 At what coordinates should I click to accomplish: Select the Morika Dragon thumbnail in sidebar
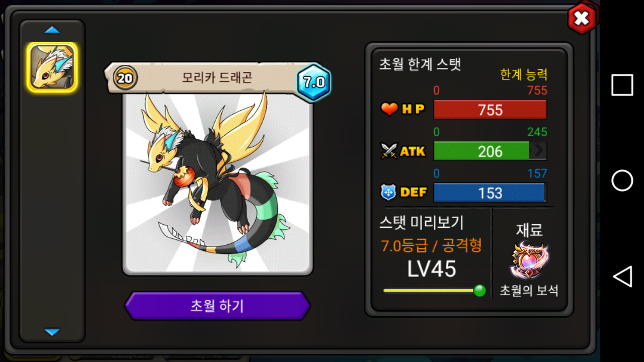[x=52, y=67]
